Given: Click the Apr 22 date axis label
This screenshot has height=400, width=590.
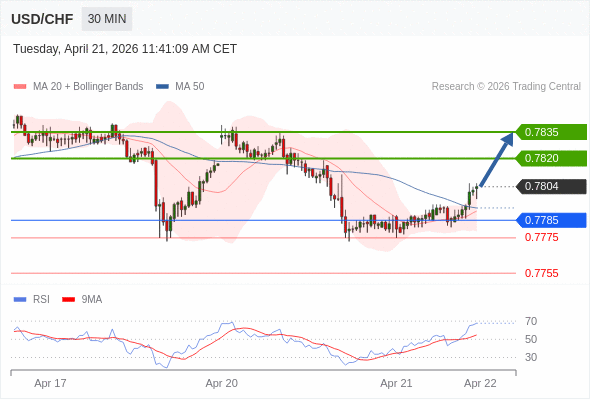Looking at the screenshot, I should (480, 383).
